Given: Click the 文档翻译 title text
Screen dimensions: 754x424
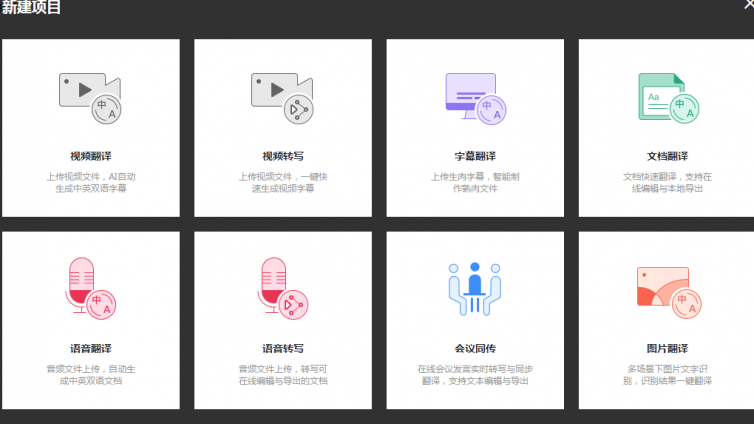Looking at the screenshot, I should pos(667,156).
